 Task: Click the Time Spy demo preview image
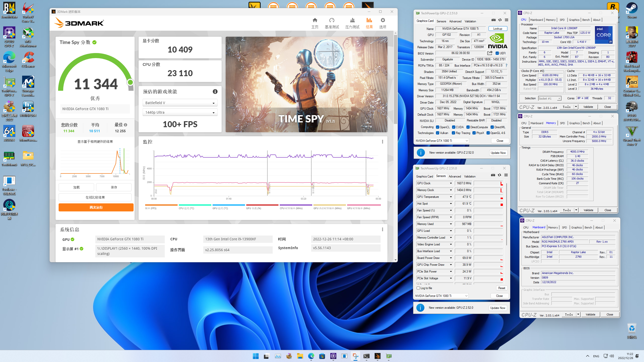(306, 84)
